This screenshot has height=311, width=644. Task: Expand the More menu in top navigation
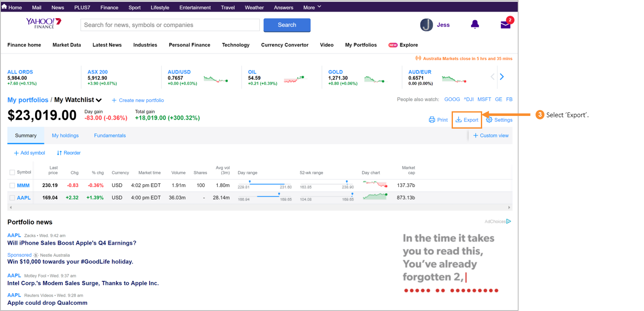(311, 7)
